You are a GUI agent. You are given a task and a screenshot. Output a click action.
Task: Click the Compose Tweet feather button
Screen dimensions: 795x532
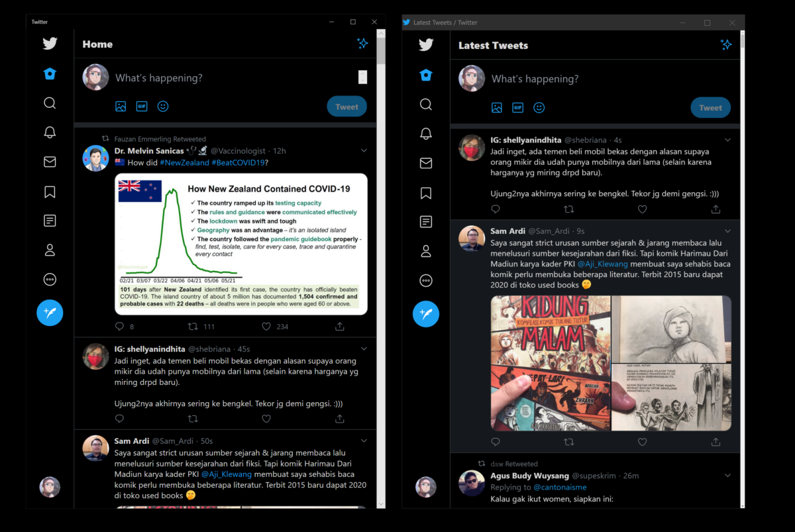[50, 312]
